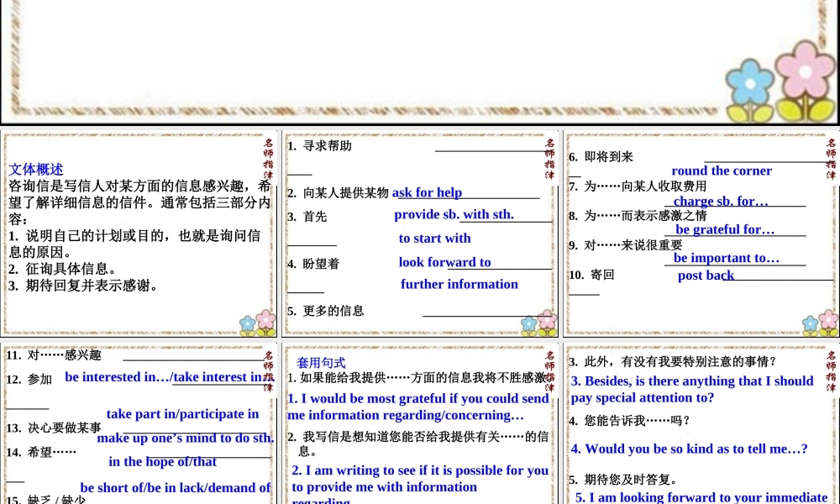Image resolution: width=840 pixels, height=504 pixels.
Task: Click the flower pair below 文体概述 panel
Action: pos(255,320)
